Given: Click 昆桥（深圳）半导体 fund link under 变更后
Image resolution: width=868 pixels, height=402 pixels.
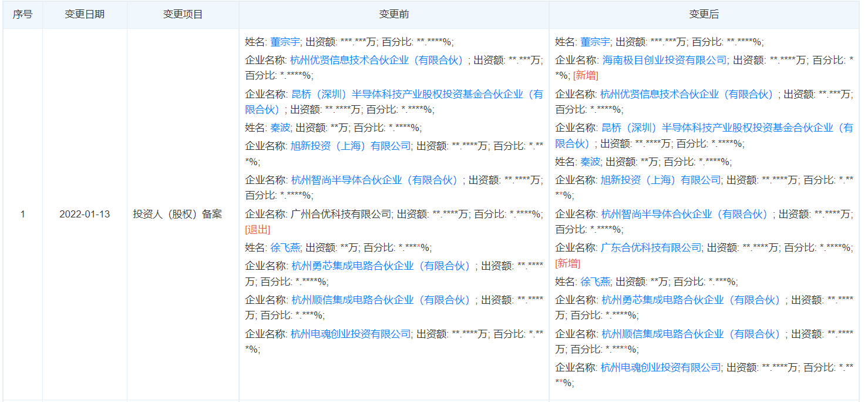Looking at the screenshot, I should pyautogui.click(x=704, y=136).
